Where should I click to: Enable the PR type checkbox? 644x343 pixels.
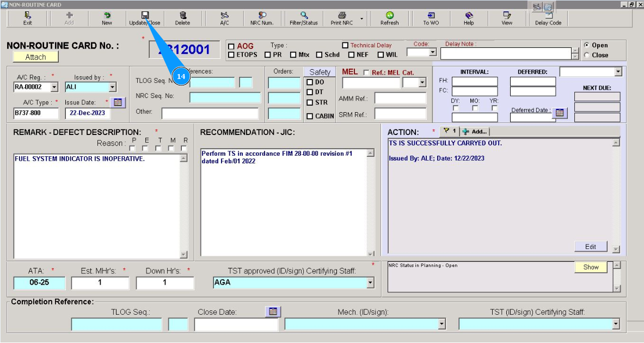[267, 54]
